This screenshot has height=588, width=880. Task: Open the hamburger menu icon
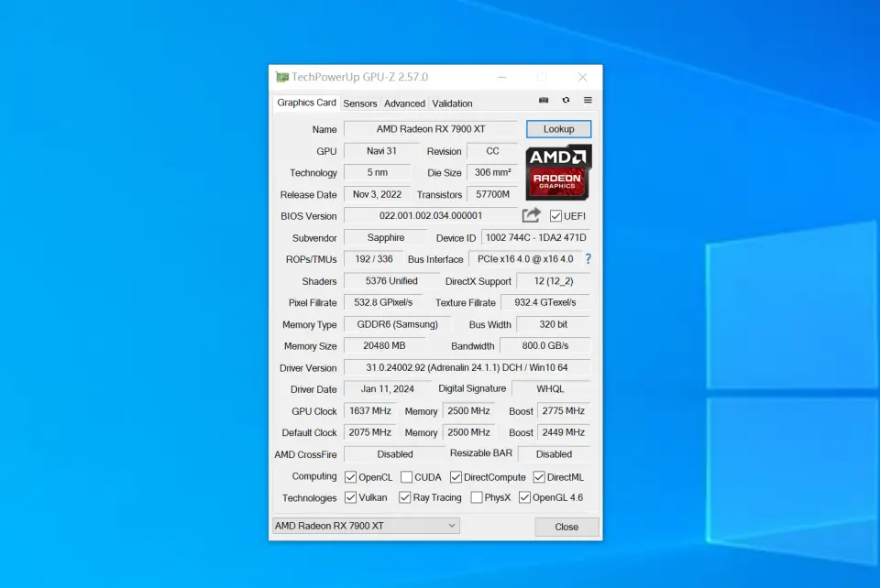(588, 101)
